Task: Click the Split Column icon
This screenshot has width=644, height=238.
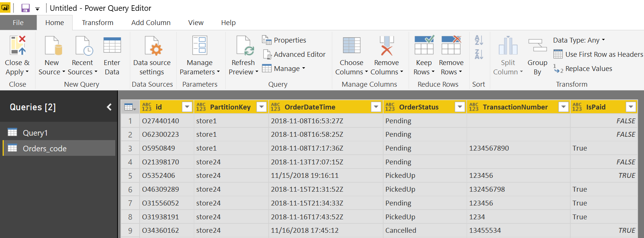Action: (x=508, y=45)
